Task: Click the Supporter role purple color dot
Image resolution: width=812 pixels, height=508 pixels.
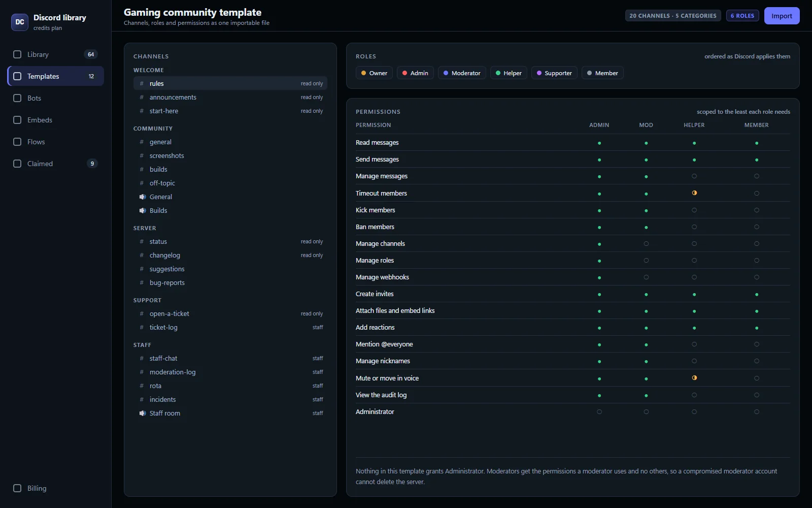Action: click(x=539, y=73)
